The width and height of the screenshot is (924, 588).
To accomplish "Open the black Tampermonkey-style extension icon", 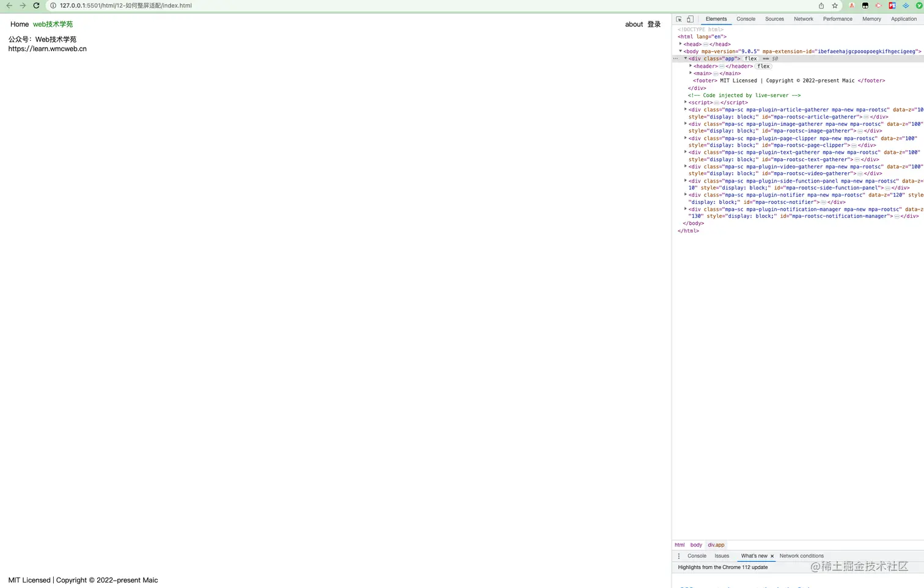I will 865,5.
